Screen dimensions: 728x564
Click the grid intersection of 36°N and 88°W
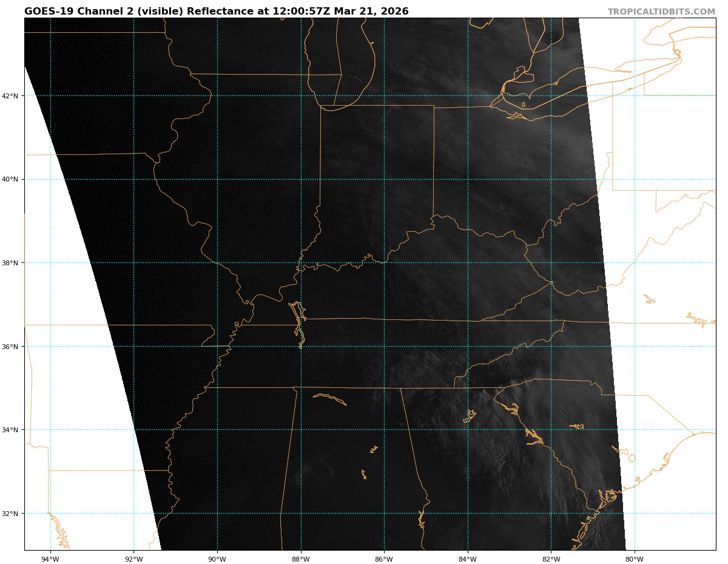tap(301, 347)
